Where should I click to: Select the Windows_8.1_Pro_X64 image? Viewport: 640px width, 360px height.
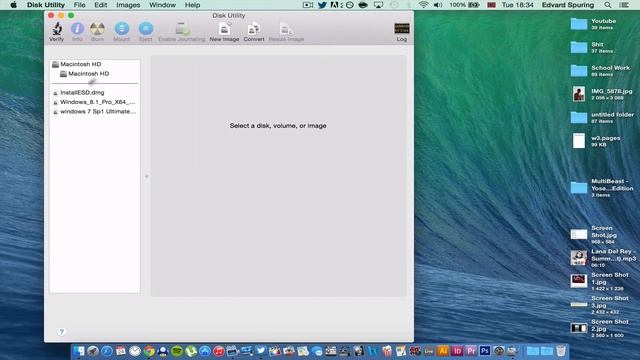[94, 102]
